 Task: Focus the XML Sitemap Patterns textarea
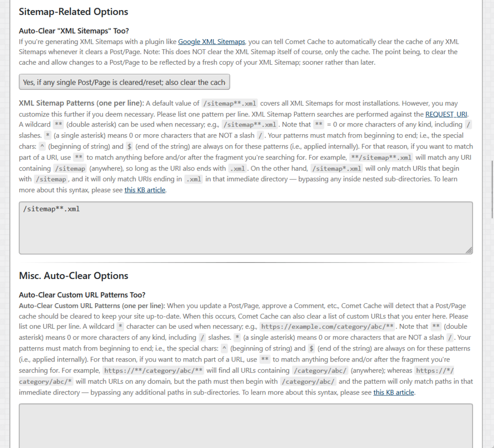click(246, 228)
